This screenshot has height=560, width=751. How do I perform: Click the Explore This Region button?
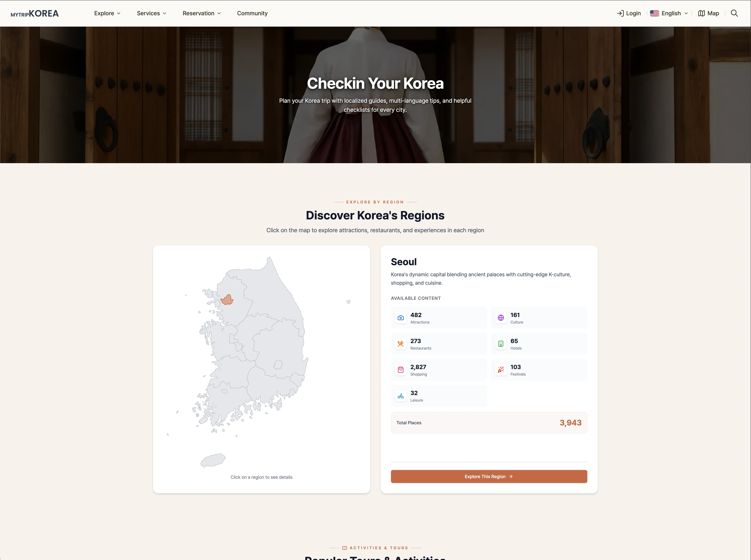pos(488,476)
